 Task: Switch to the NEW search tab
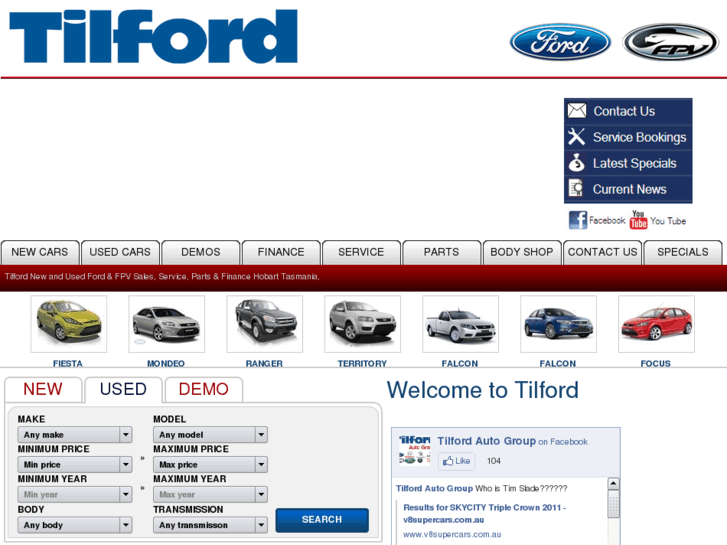[43, 390]
